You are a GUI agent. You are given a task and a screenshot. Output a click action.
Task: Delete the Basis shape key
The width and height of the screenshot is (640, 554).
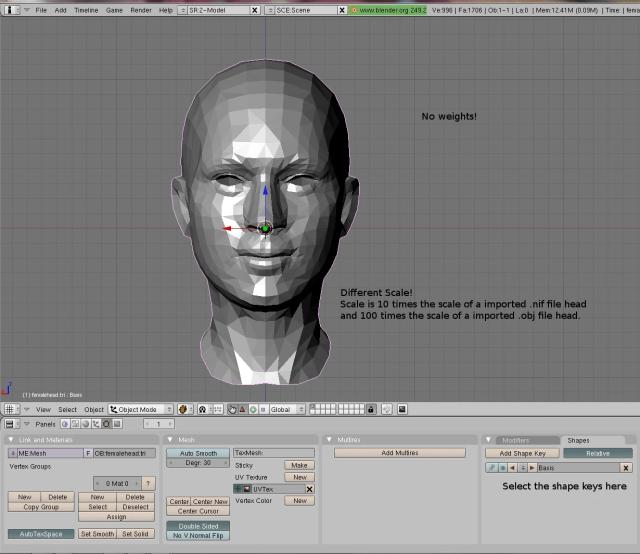click(x=626, y=468)
